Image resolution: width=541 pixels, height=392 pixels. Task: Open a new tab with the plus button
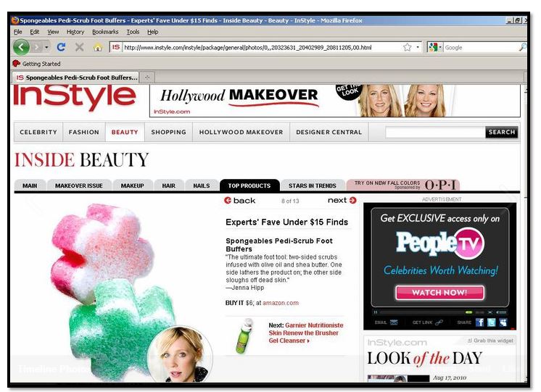pyautogui.click(x=147, y=78)
